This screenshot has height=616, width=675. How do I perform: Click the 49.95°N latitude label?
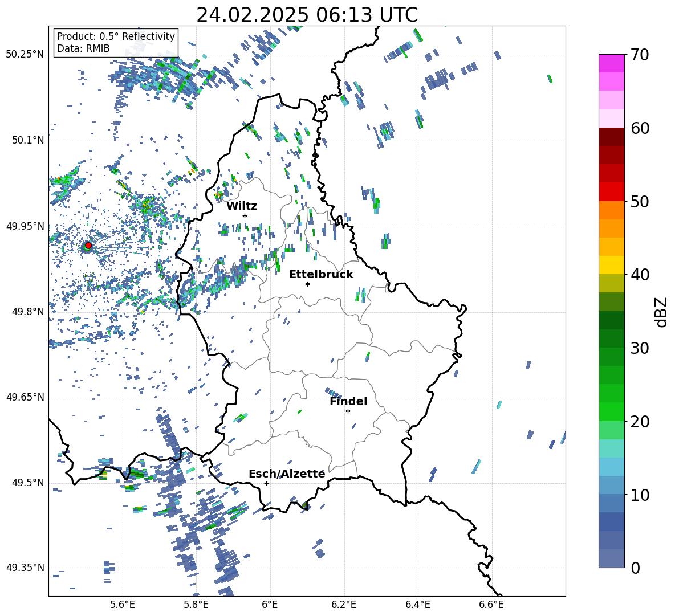25,226
